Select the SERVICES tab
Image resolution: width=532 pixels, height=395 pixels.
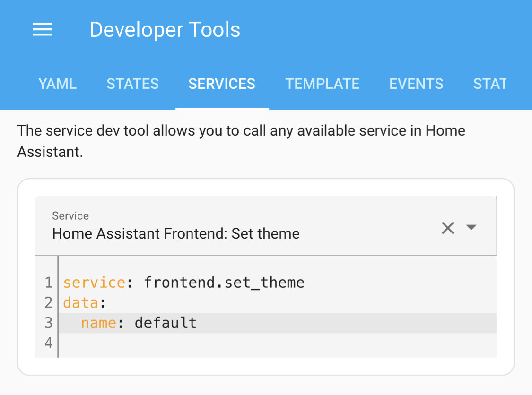[x=222, y=84]
